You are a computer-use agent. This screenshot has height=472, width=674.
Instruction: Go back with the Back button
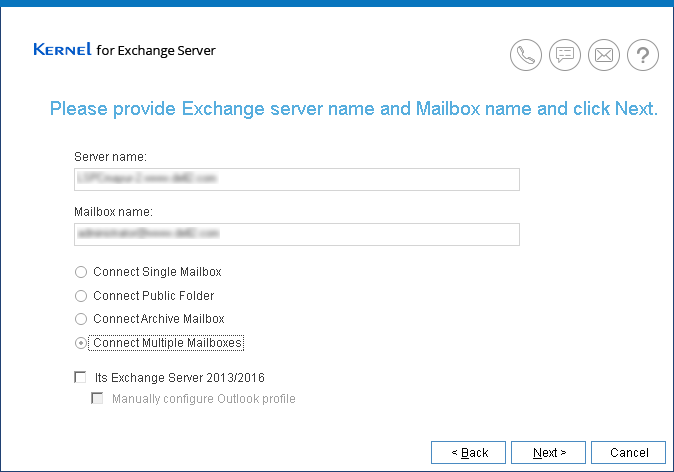coord(469,453)
